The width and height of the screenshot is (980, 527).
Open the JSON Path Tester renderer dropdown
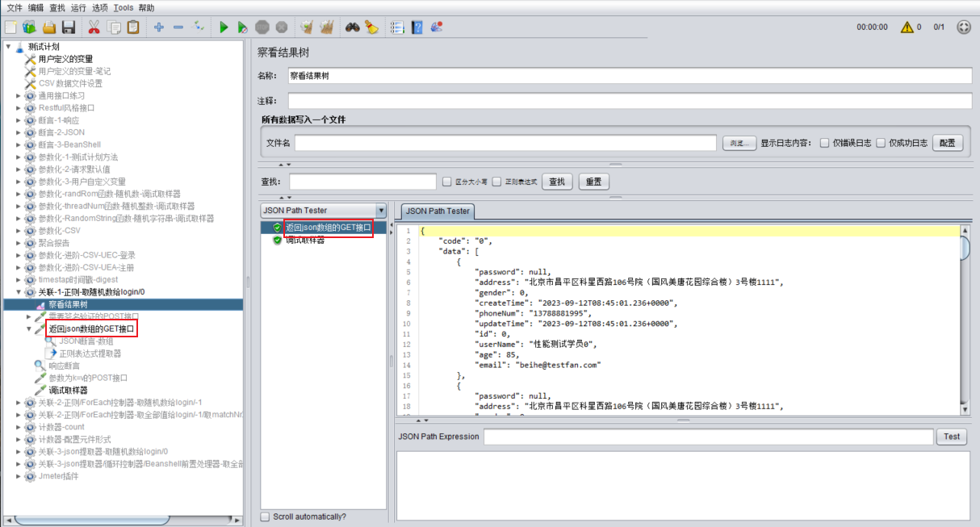pos(381,211)
